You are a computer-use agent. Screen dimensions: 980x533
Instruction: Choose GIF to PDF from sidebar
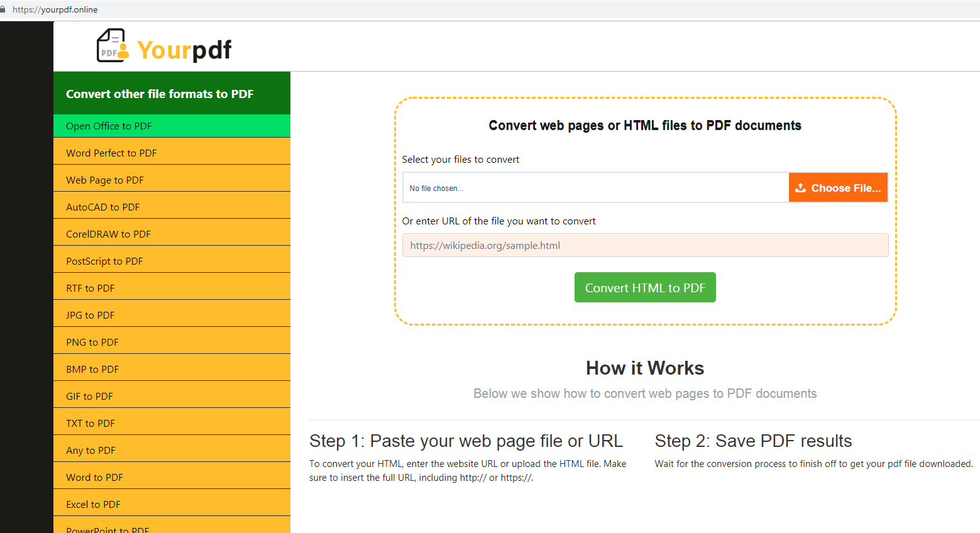coord(172,396)
